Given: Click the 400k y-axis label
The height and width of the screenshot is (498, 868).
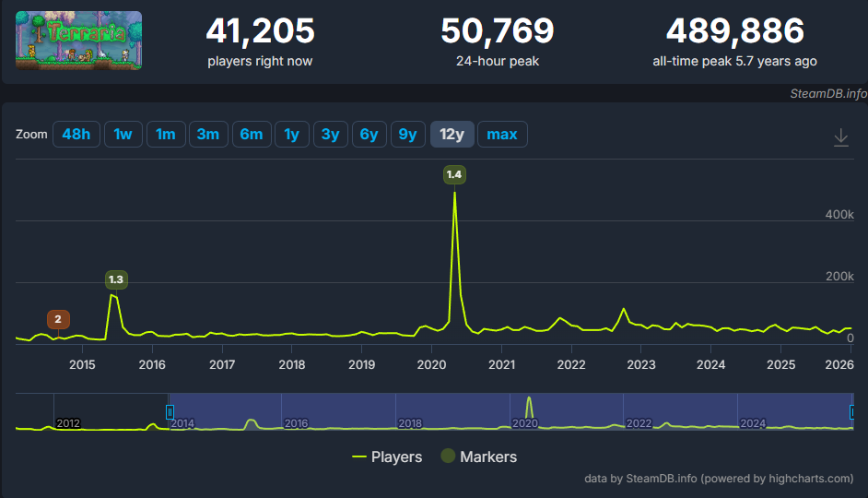Looking at the screenshot, I should pyautogui.click(x=839, y=214).
